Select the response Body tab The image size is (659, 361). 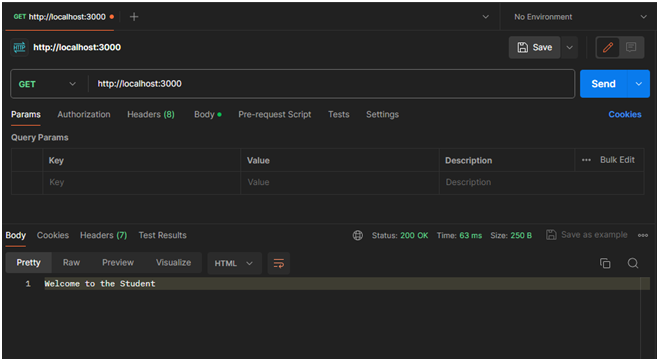pos(16,235)
